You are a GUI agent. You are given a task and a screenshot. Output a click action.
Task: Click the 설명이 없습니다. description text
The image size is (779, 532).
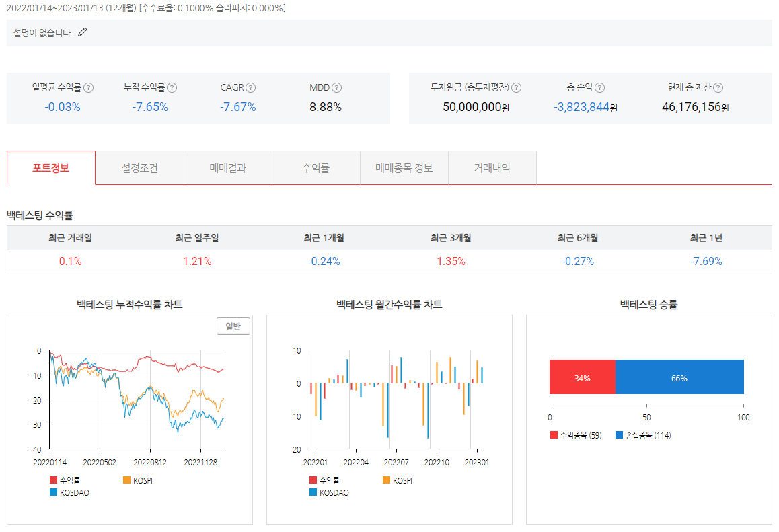point(43,33)
